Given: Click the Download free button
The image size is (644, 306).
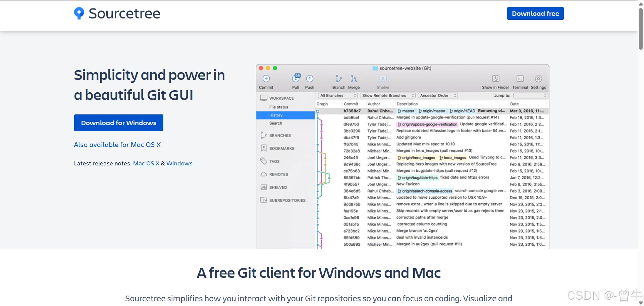Looking at the screenshot, I should pyautogui.click(x=535, y=13).
